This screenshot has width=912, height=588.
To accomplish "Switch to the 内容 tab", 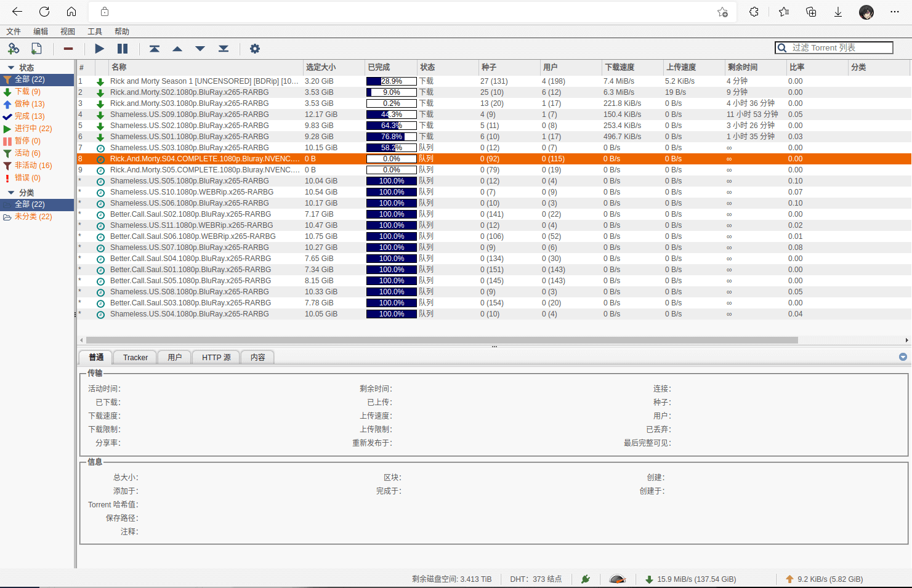I will coord(258,358).
